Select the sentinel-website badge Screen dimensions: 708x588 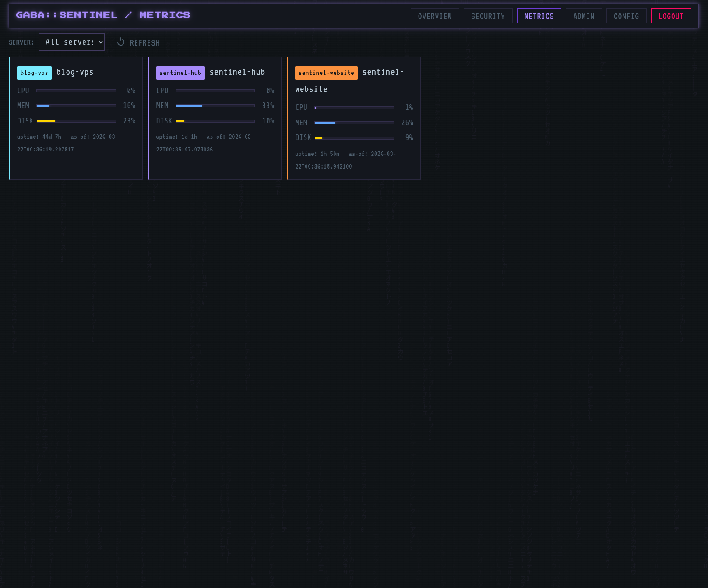(326, 73)
